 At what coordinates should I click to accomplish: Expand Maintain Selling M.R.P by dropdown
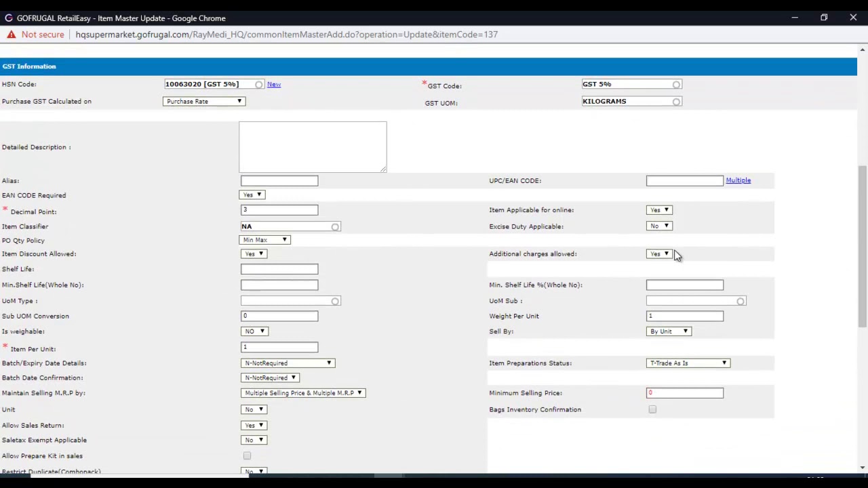coord(303,393)
